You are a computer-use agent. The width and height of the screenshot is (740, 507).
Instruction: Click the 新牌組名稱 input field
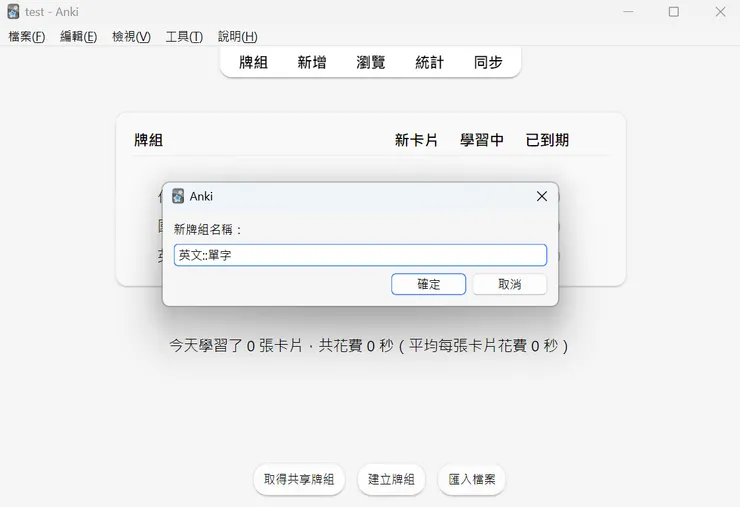point(360,255)
